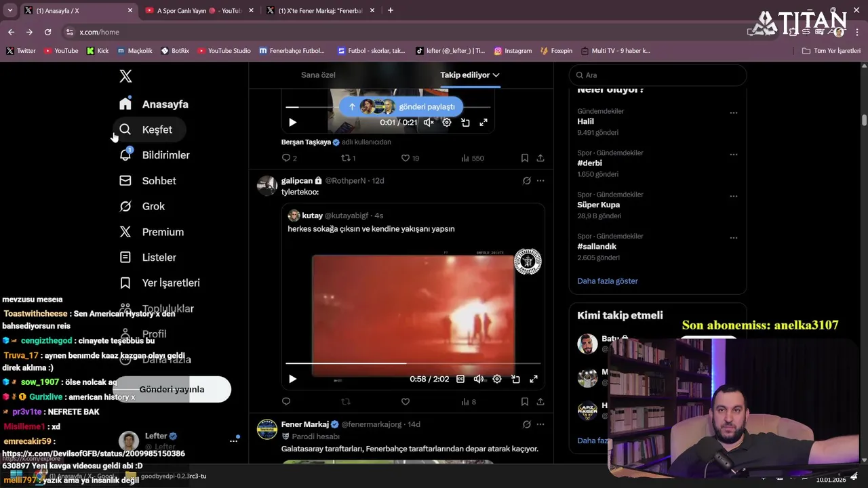
Task: Open more options for #sallandık trend
Action: click(x=733, y=238)
